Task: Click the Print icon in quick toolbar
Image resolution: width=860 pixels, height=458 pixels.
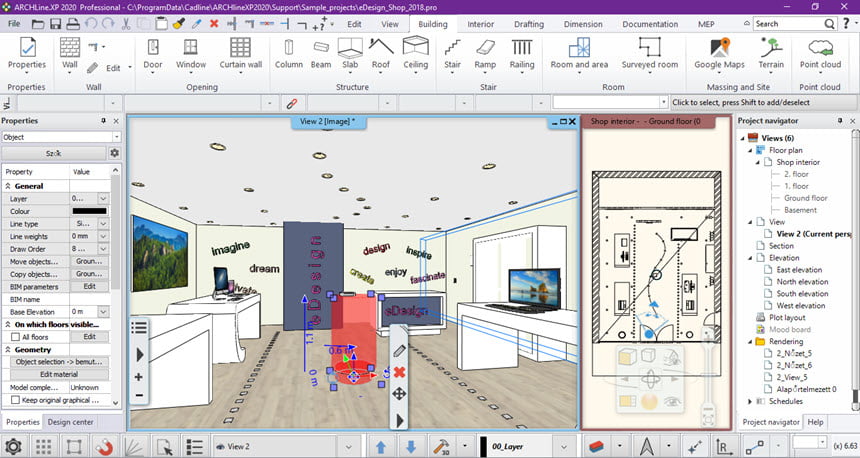Action: (x=73, y=24)
